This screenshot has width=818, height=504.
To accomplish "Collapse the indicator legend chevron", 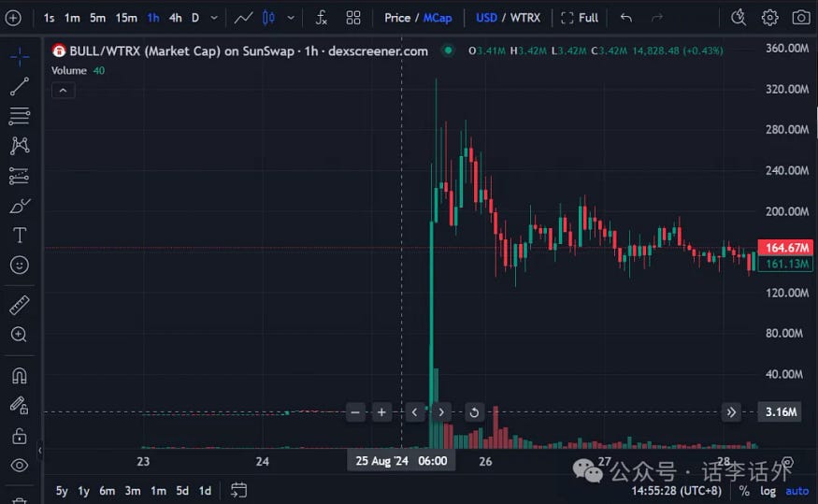I will click(64, 91).
